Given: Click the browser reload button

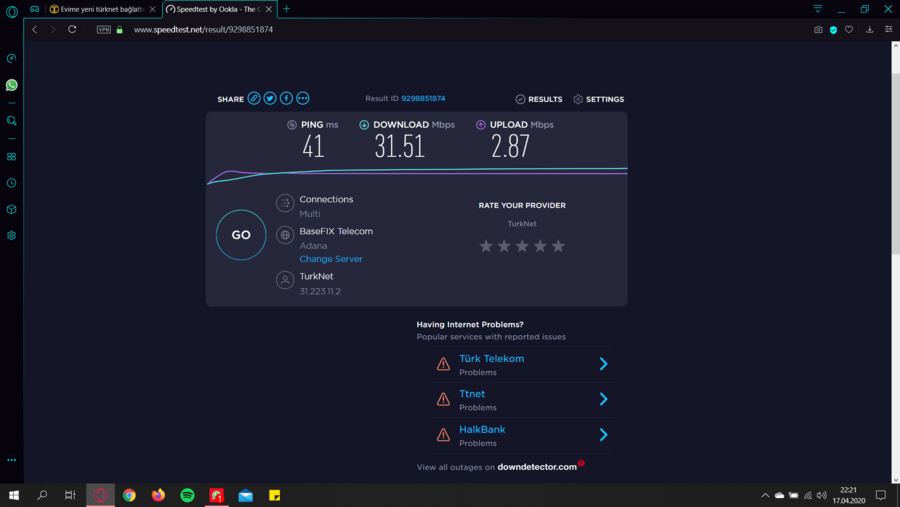Looking at the screenshot, I should (72, 29).
